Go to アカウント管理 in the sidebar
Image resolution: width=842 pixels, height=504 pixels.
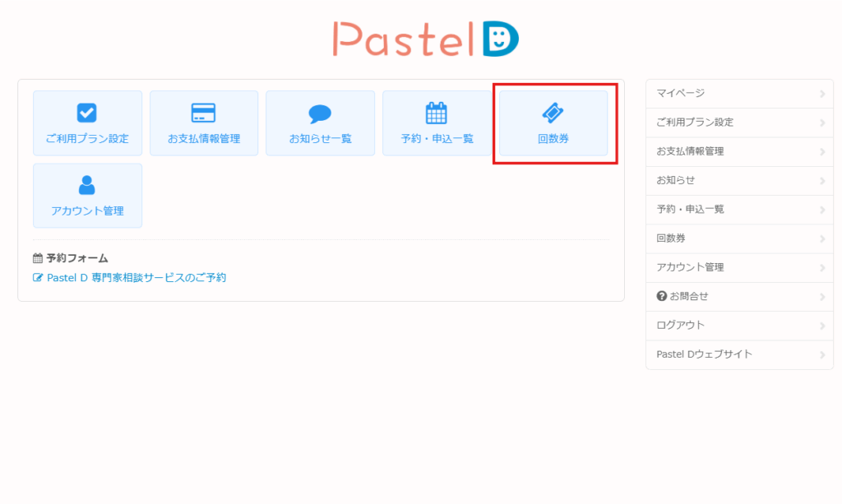(x=690, y=267)
